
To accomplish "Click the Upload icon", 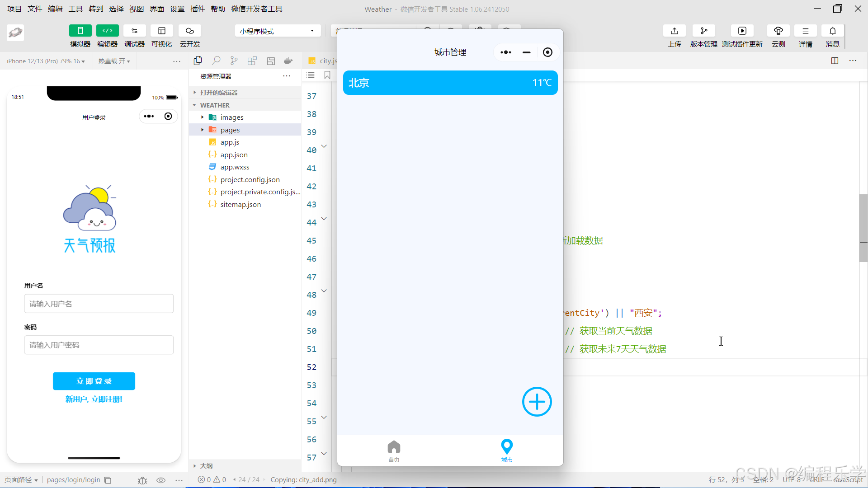I will (x=674, y=31).
